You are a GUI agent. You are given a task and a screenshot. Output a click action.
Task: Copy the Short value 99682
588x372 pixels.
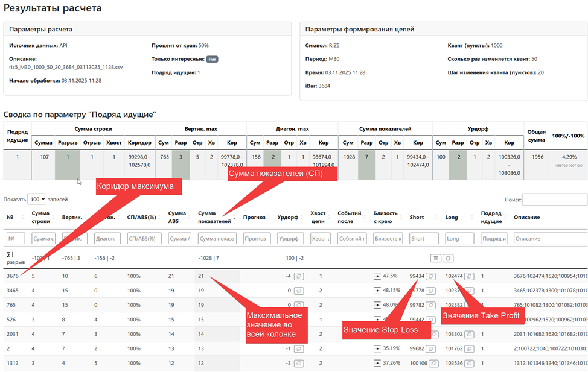(x=431, y=348)
